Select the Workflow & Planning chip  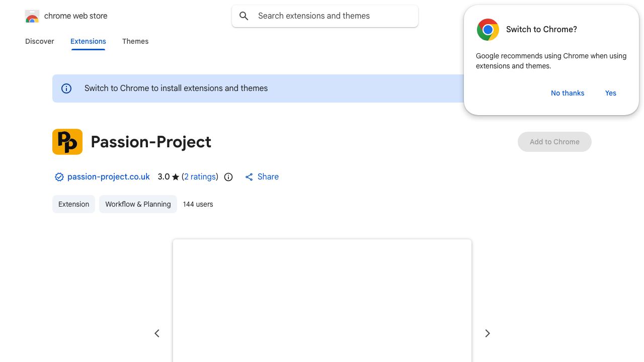pos(138,204)
